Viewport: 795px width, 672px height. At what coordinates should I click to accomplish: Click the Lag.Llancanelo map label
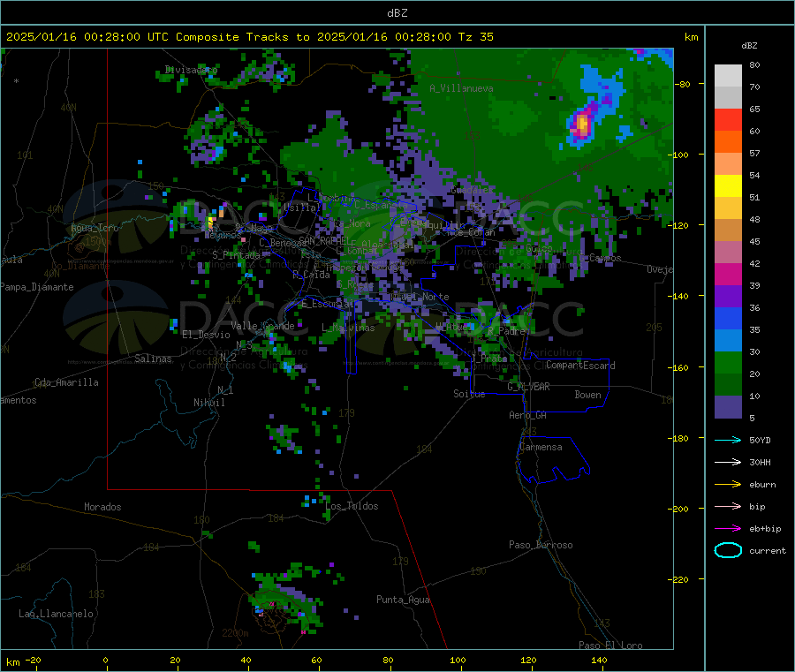point(56,615)
